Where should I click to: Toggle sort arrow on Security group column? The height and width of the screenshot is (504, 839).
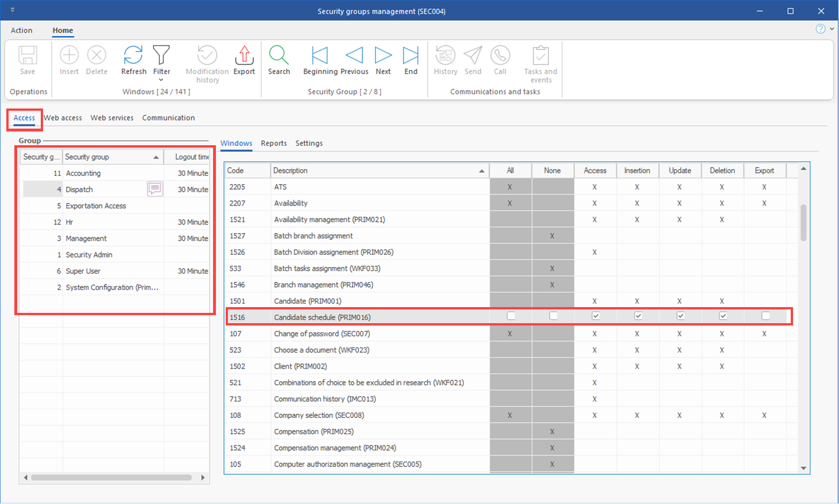click(156, 157)
